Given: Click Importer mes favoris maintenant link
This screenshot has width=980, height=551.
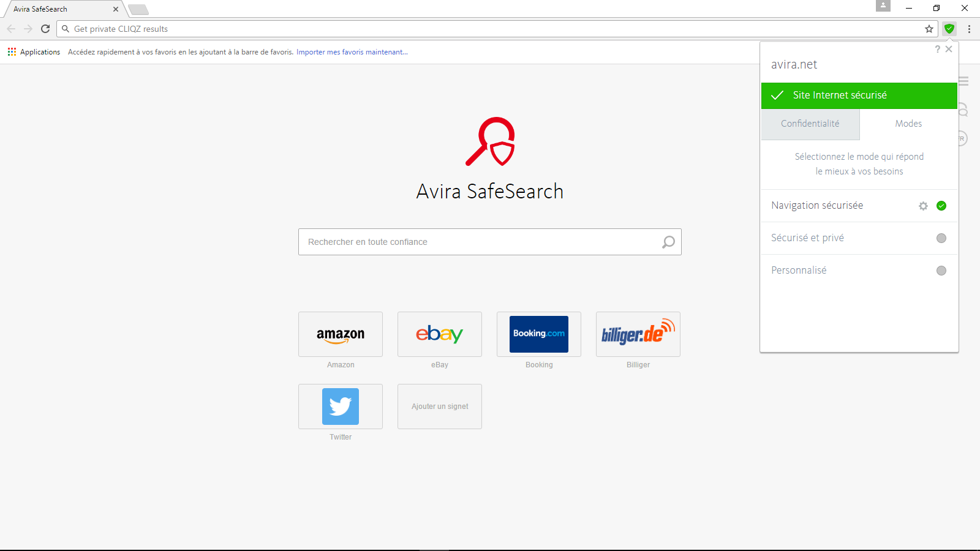Looking at the screenshot, I should click(x=352, y=52).
